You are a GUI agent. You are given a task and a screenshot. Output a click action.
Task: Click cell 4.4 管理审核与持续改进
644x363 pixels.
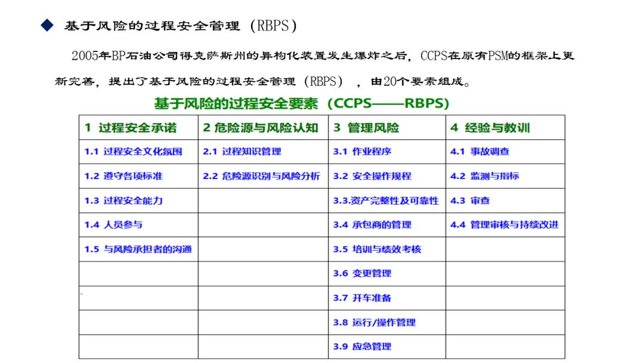coord(505,224)
